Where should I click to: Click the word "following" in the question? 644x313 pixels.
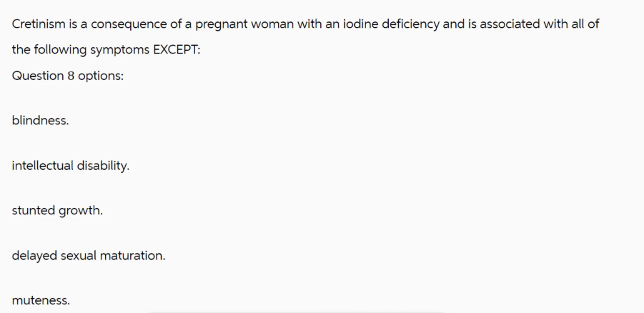point(60,50)
